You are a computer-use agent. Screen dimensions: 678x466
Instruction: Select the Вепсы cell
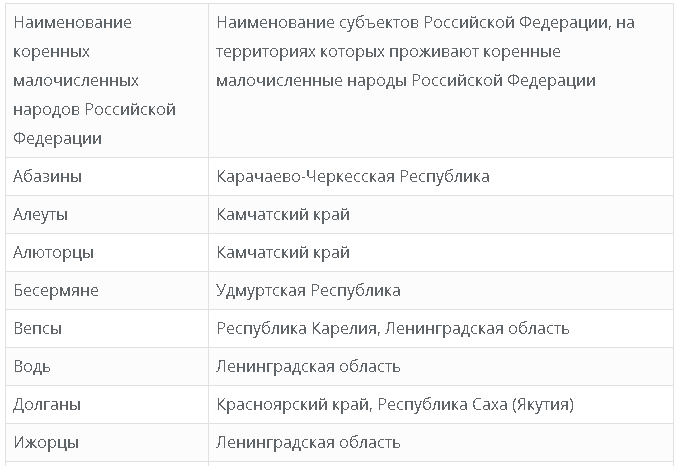[x=38, y=329]
